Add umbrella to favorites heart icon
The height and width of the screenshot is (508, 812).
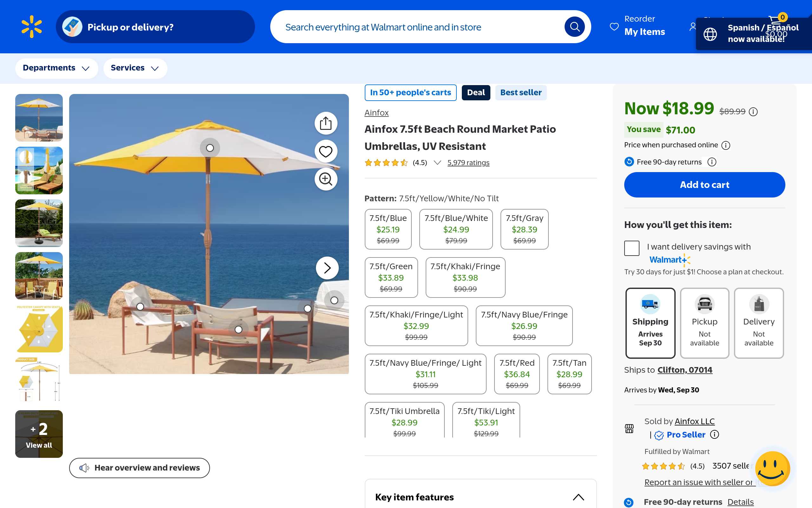[x=326, y=151]
